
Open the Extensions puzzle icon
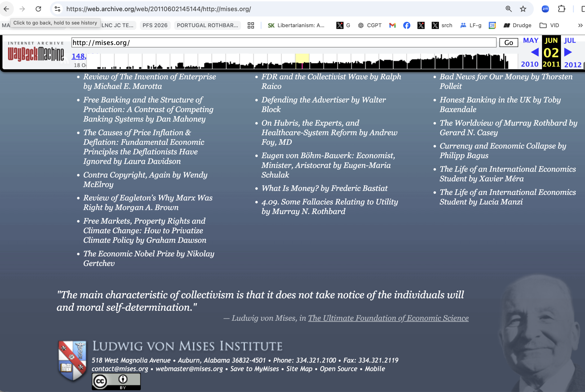pyautogui.click(x=561, y=9)
